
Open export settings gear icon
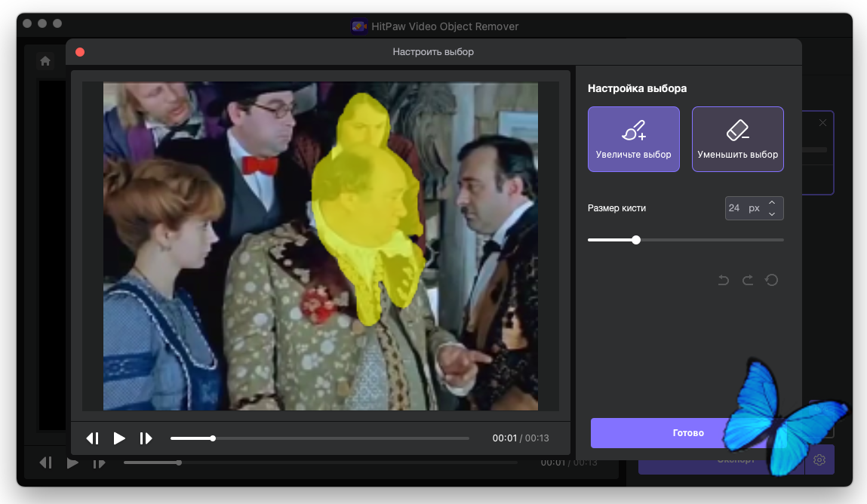(x=819, y=459)
